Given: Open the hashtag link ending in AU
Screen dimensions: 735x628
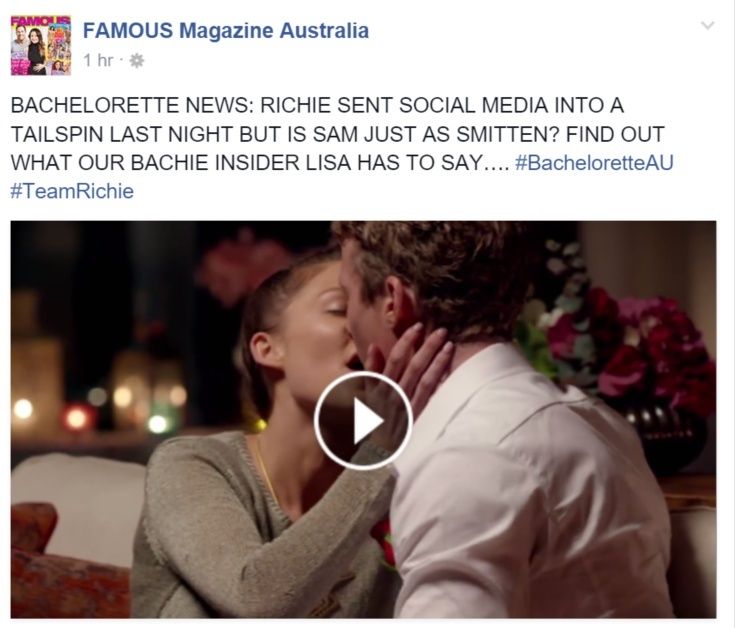Looking at the screenshot, I should click(x=594, y=163).
